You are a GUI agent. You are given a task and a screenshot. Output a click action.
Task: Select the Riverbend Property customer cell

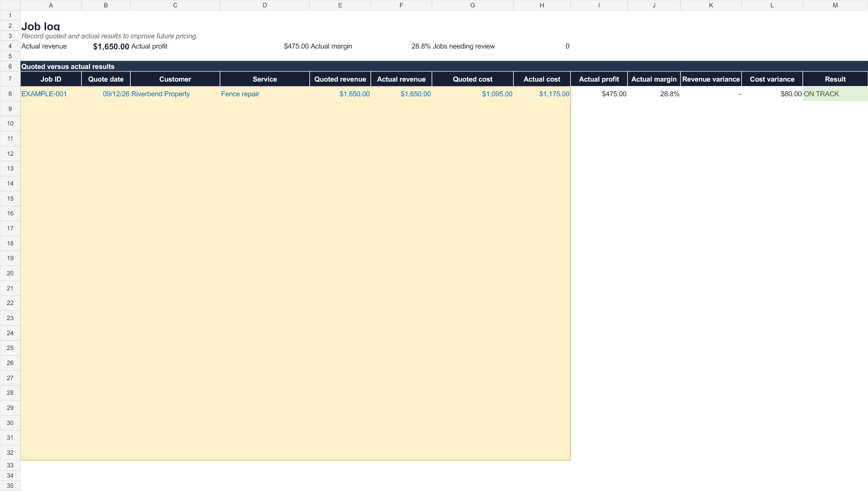click(x=175, y=94)
